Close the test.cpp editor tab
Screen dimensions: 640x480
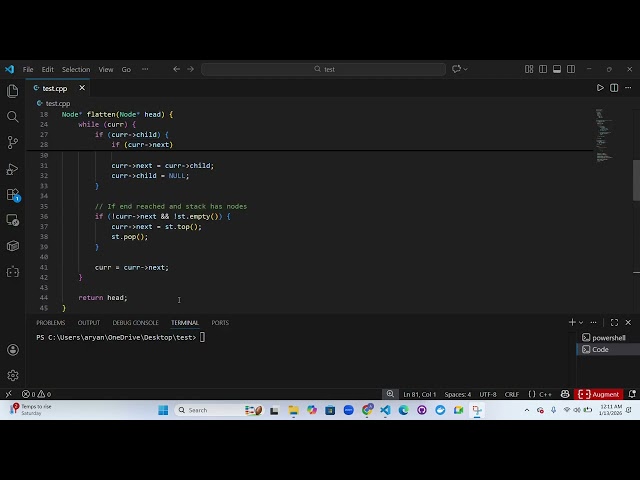(x=82, y=88)
